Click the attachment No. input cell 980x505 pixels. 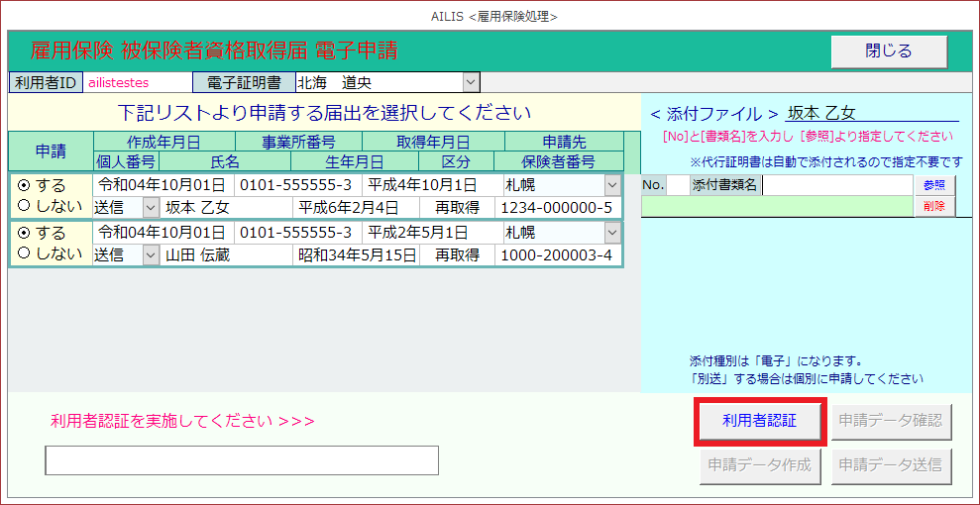point(677,184)
